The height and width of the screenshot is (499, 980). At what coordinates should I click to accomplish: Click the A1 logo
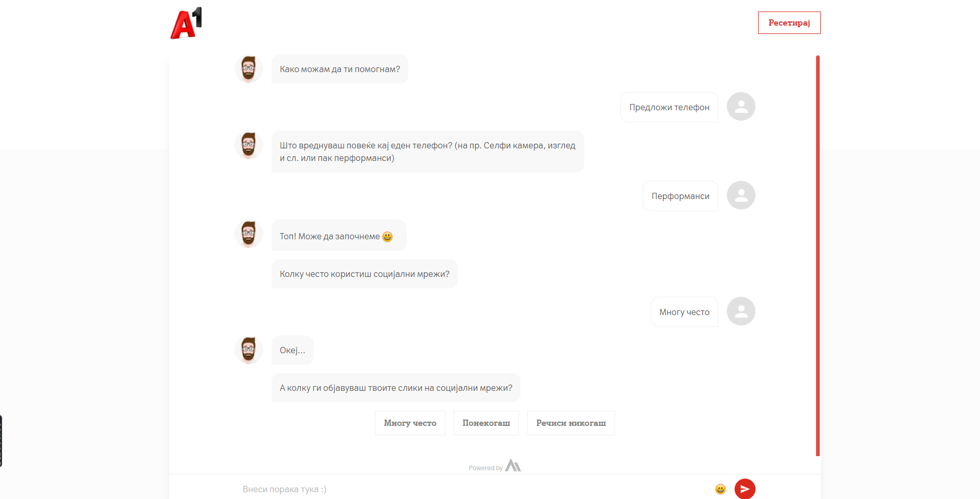click(186, 23)
